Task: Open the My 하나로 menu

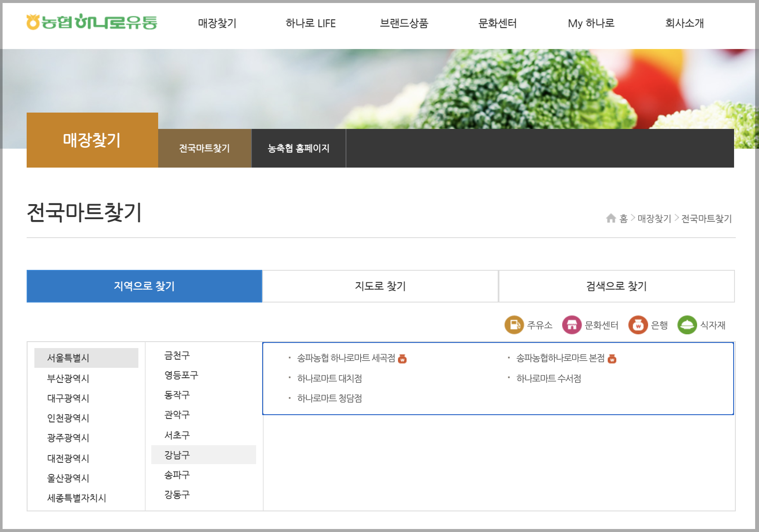Action: (x=591, y=23)
